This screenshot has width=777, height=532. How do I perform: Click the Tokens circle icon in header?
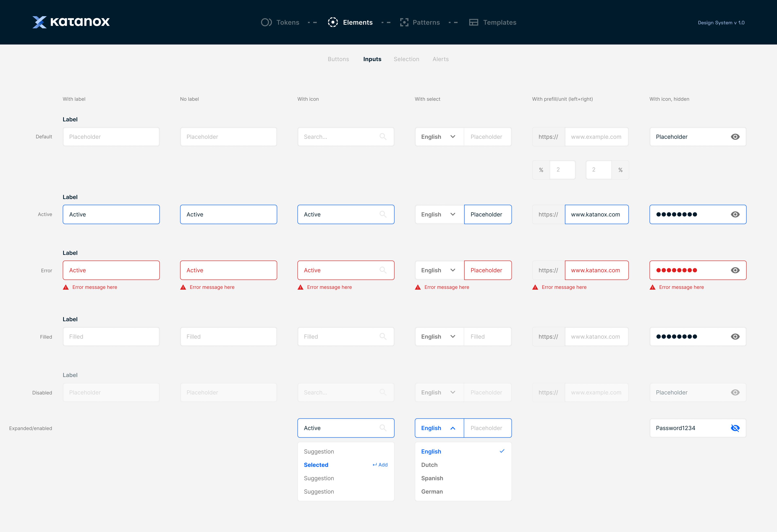pyautogui.click(x=266, y=22)
